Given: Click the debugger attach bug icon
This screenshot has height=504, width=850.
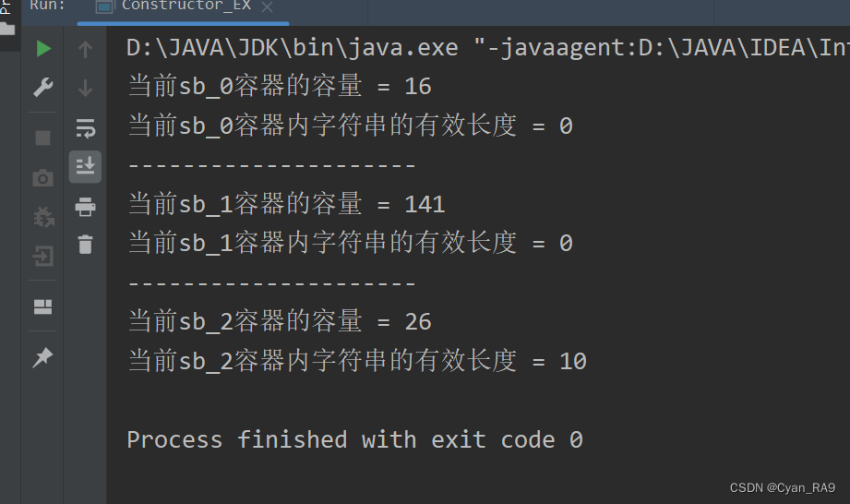Looking at the screenshot, I should (x=43, y=217).
